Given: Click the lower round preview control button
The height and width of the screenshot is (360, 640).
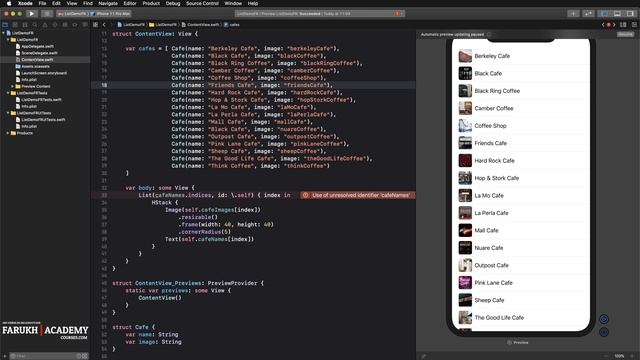Looking at the screenshot, I should tap(604, 332).
